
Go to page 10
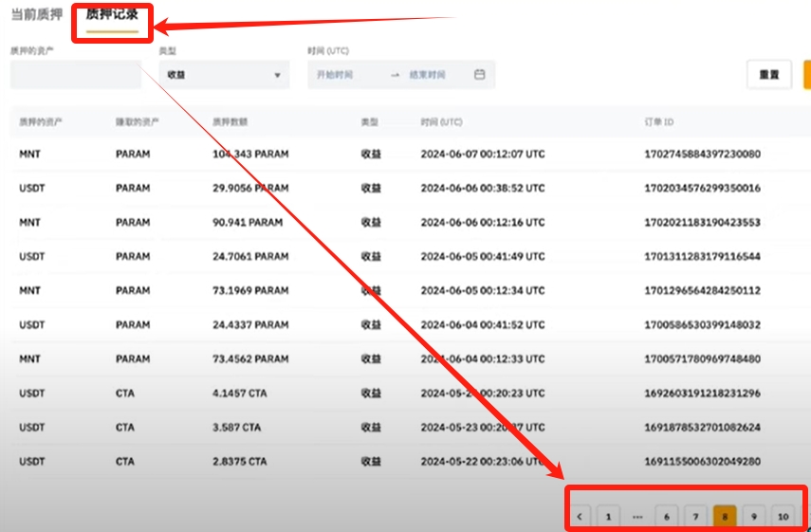coord(783,517)
